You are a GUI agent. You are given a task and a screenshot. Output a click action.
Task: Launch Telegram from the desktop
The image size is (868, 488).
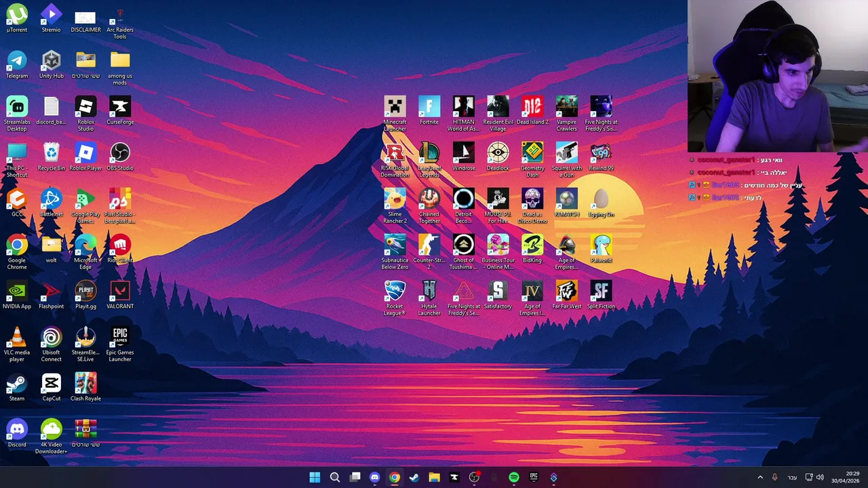coord(17,64)
